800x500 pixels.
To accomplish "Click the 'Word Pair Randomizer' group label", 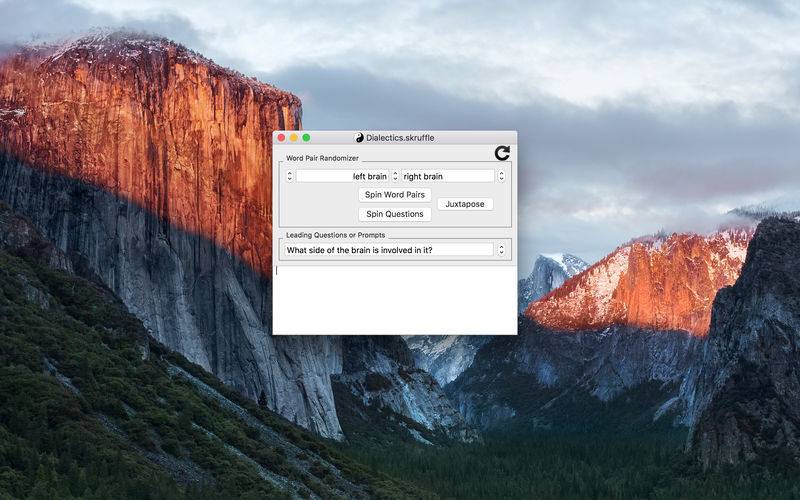I will pos(322,158).
